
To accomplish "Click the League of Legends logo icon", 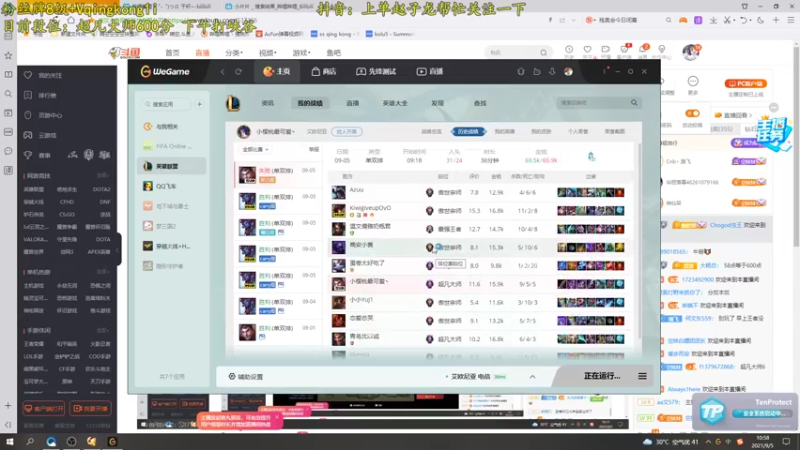I will pyautogui.click(x=233, y=103).
